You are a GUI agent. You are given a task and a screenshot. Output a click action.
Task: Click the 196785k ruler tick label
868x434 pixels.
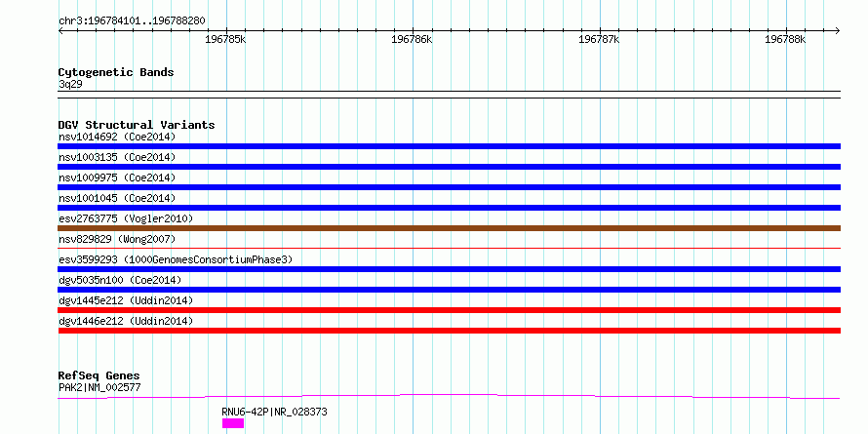pos(225,39)
